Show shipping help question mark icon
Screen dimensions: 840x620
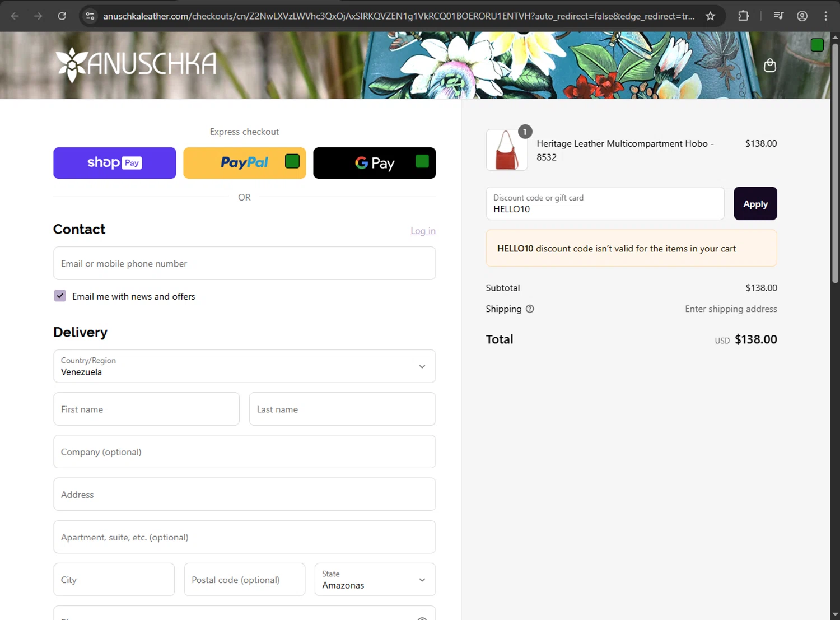tap(530, 309)
